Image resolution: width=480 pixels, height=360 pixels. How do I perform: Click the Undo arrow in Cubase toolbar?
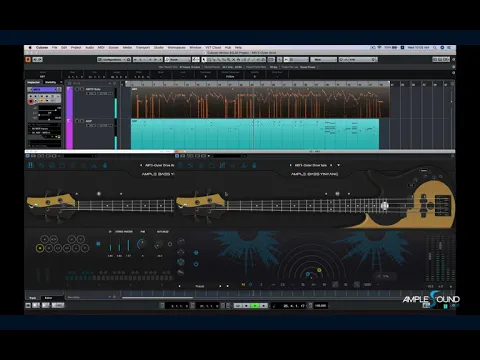click(35, 60)
